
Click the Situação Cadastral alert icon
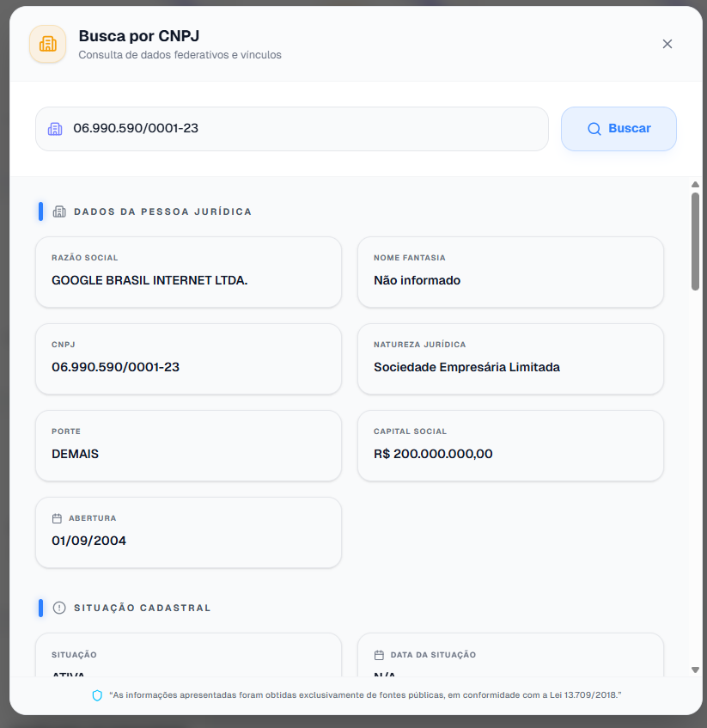59,608
